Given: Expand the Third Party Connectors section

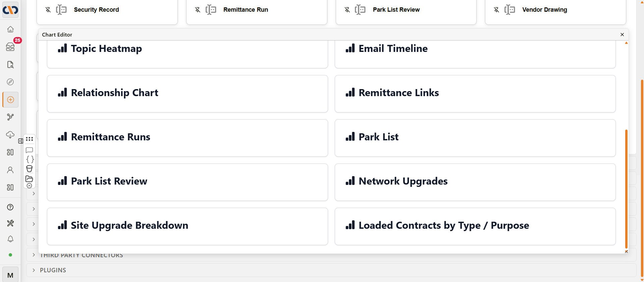Looking at the screenshot, I should [x=331, y=255].
